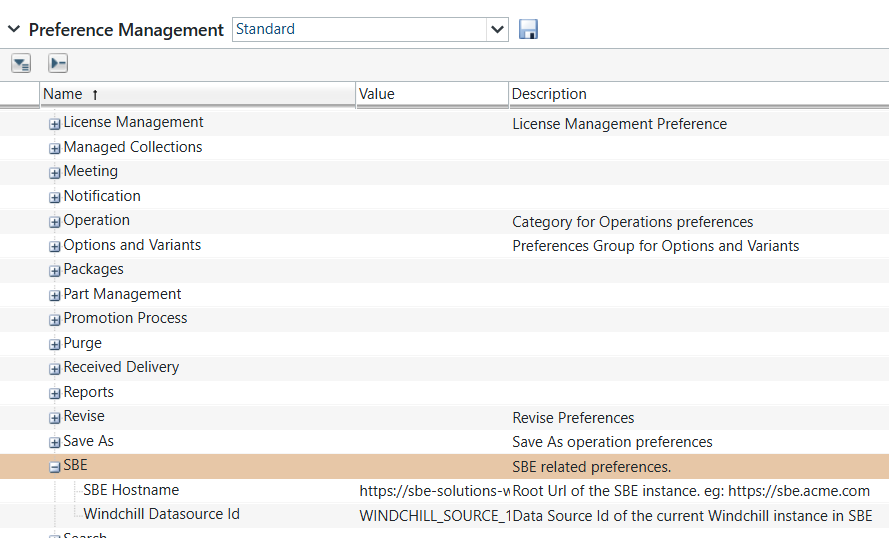Open the Standard view dropdown
Viewport: 889px width, 538px height.
click(x=497, y=30)
